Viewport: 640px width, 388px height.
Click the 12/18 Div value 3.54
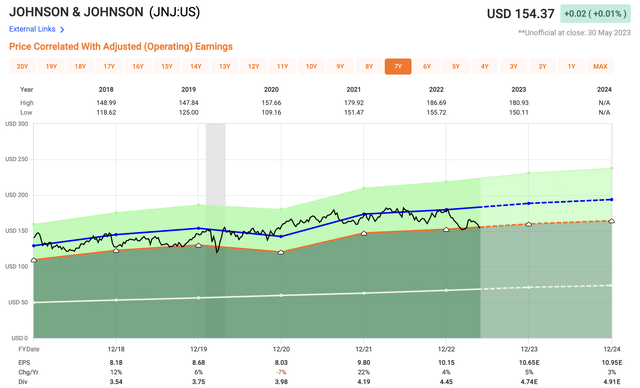116,382
